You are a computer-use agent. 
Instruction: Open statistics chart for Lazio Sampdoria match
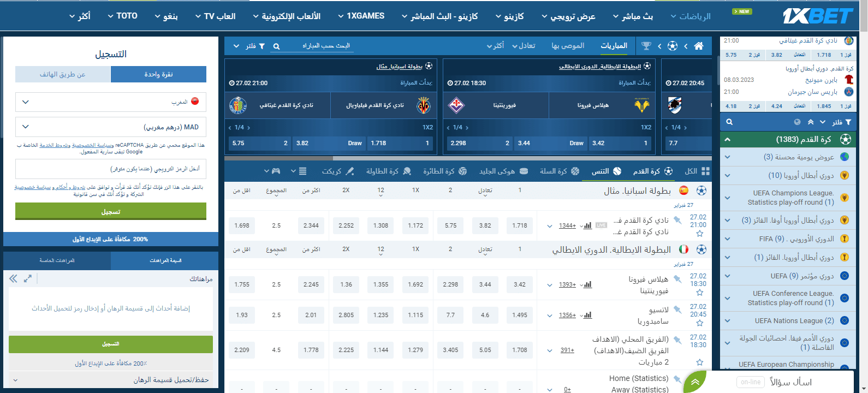pos(587,315)
